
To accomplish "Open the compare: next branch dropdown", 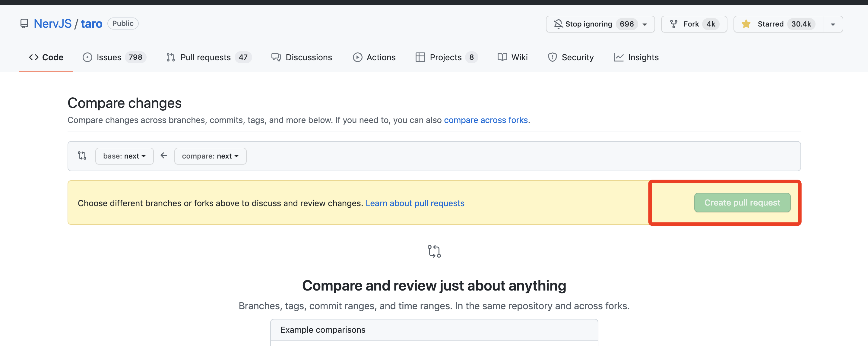I will (x=210, y=156).
